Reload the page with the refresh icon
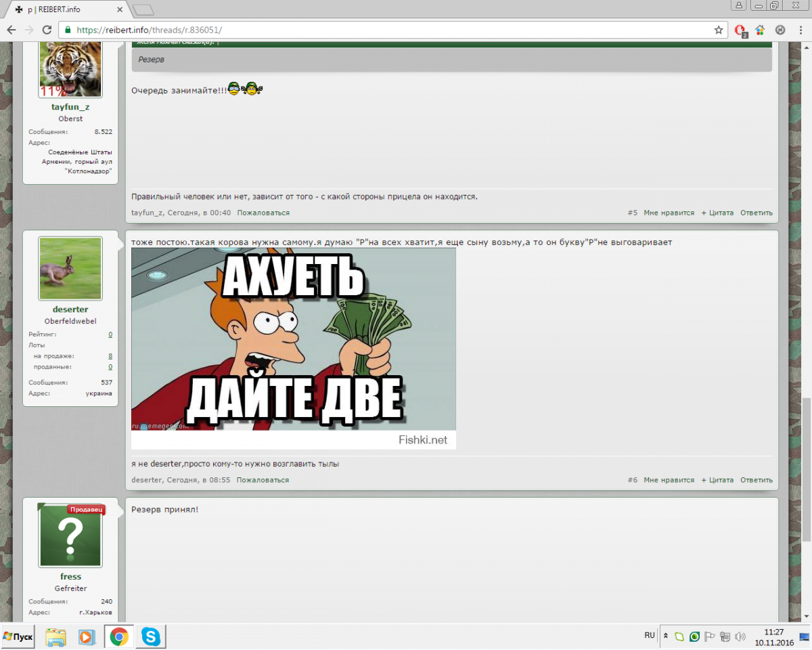Screen dimensions: 812x650 [47, 30]
